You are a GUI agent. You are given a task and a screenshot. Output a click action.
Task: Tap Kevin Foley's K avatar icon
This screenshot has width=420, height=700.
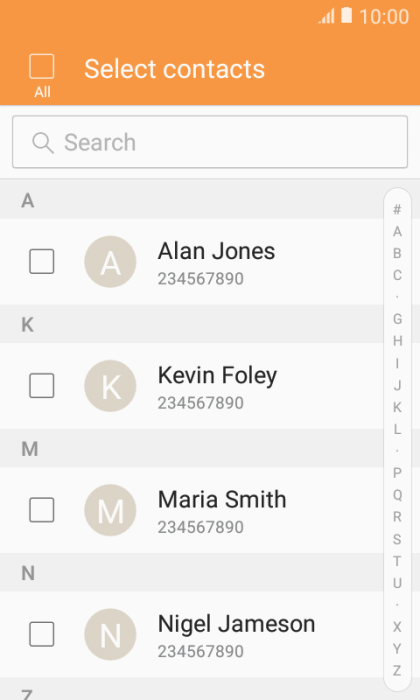coord(110,386)
